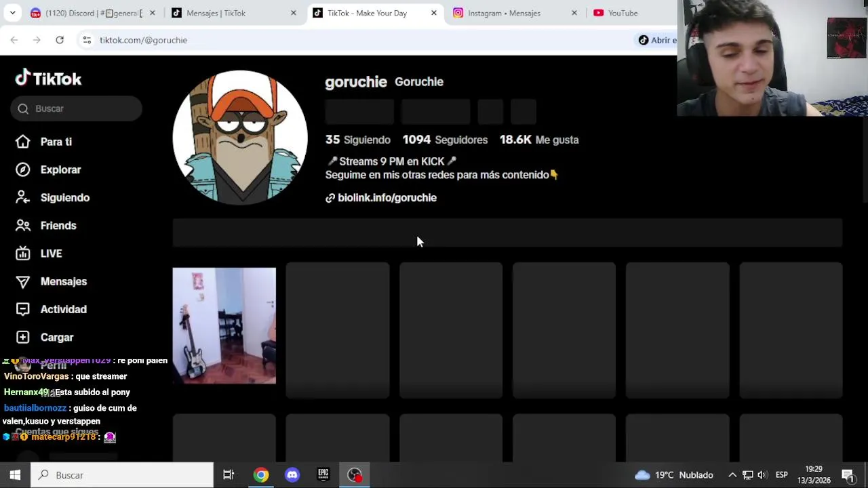
Task: Click the browser forward arrow
Action: pyautogui.click(x=37, y=40)
